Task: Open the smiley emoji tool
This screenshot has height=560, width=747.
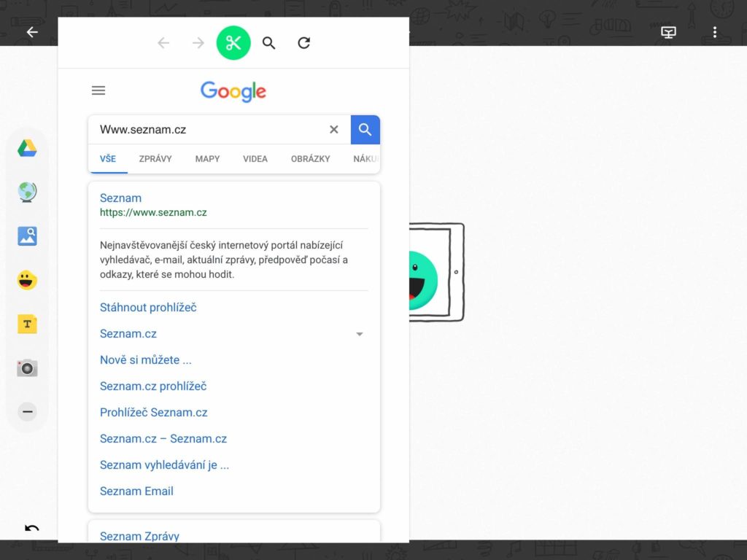Action: coord(27,280)
